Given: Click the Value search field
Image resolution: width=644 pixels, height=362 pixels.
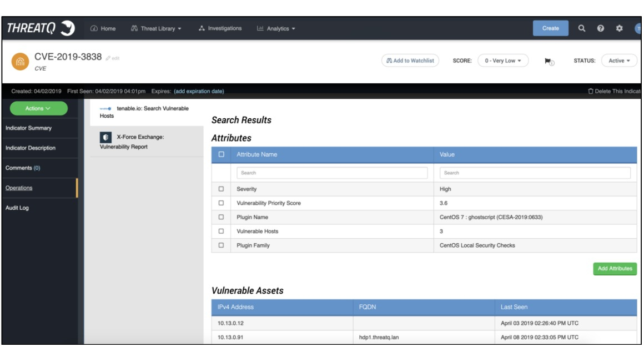Looking at the screenshot, I should 535,173.
